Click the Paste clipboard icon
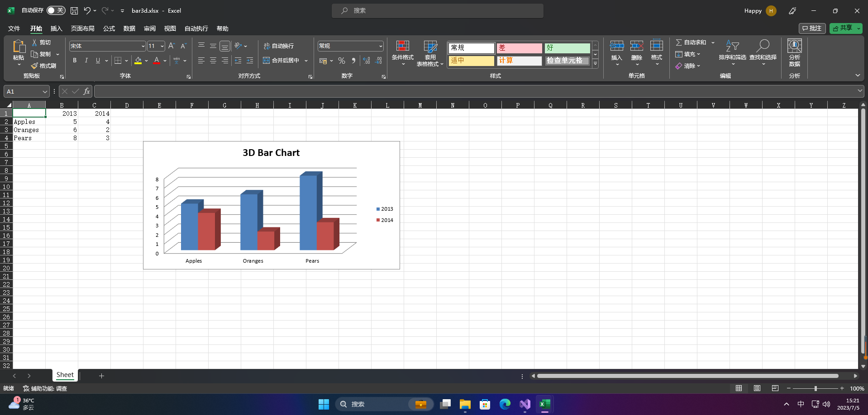Screen dimensions: 868x415 [19, 47]
